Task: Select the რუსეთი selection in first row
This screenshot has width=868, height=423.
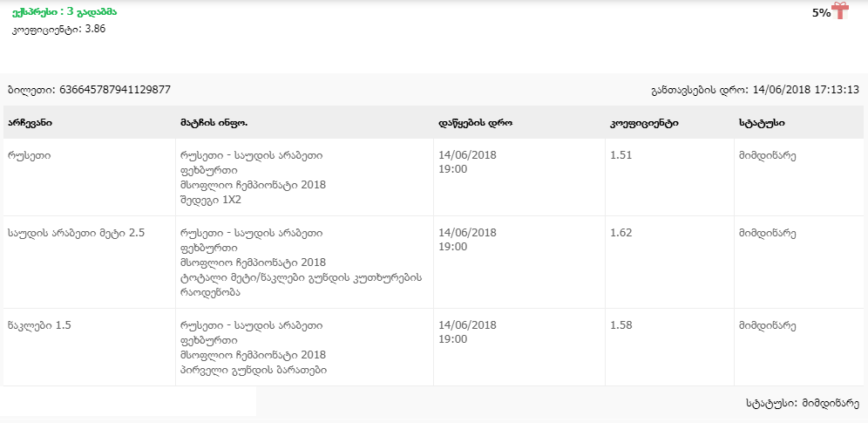Action: click(29, 156)
